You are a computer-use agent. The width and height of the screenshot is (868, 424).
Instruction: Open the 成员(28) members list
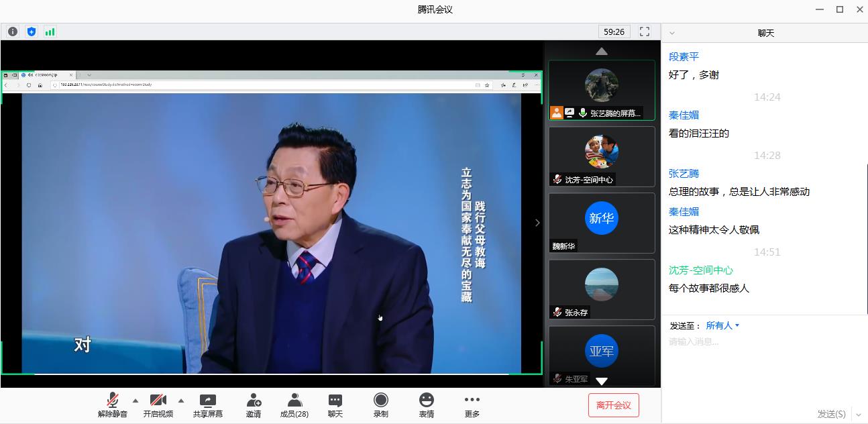(294, 405)
